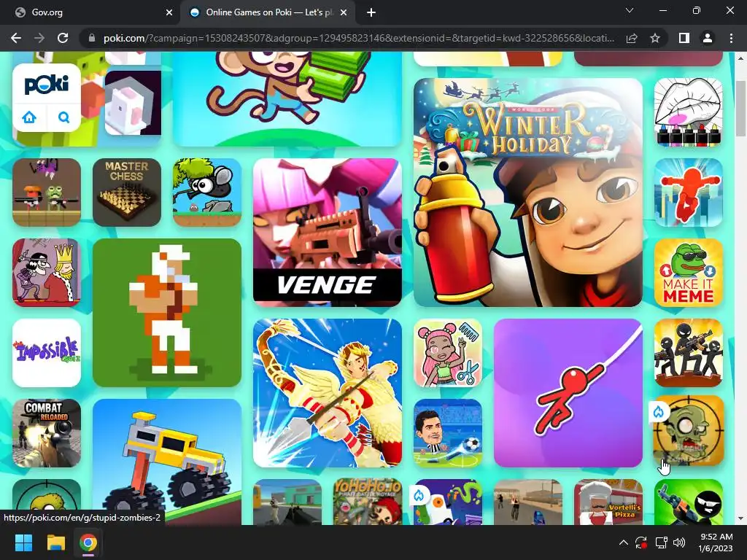
Task: Open File Explorer from taskbar
Action: point(55,542)
